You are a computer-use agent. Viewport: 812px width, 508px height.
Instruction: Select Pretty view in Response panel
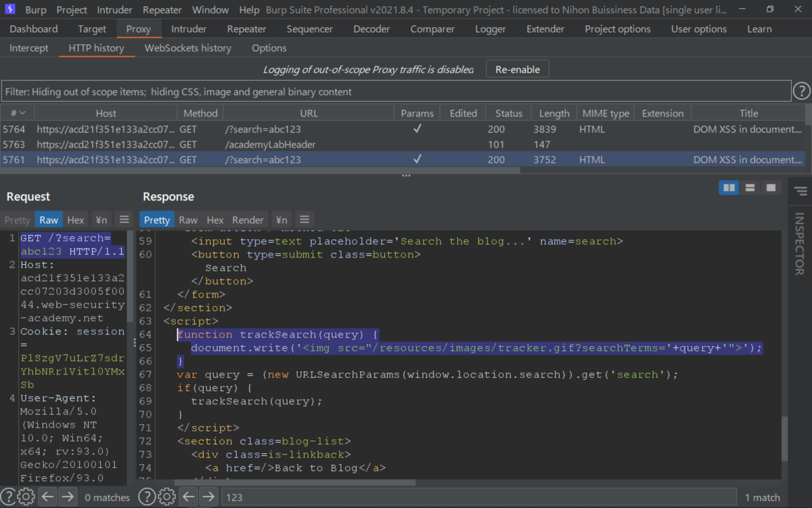point(157,219)
